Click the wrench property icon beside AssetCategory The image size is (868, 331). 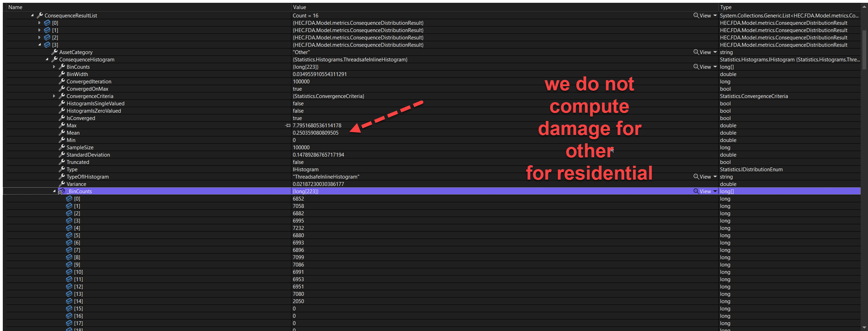(55, 52)
